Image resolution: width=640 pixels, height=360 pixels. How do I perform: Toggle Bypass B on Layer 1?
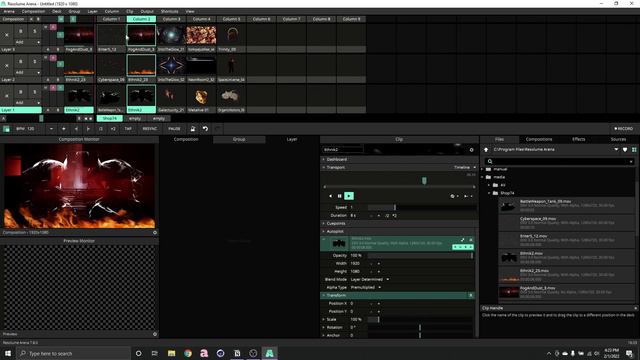[x=21, y=91]
